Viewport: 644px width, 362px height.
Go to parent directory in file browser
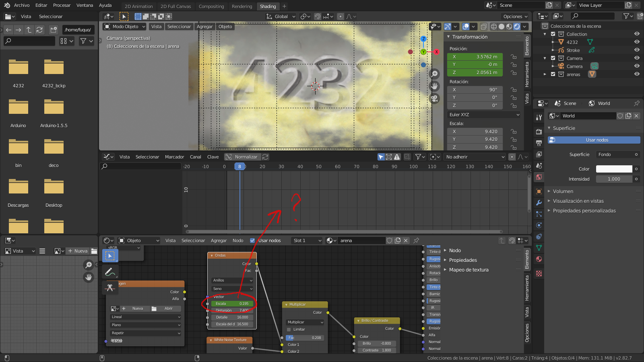[x=29, y=30]
